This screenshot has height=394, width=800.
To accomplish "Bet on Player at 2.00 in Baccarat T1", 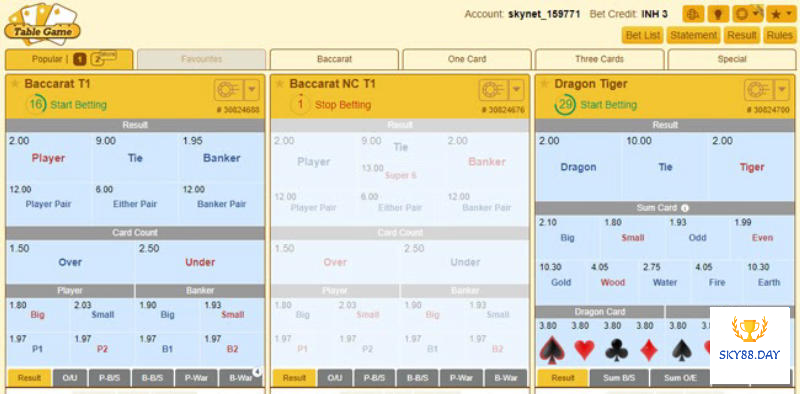I will click(x=48, y=156).
